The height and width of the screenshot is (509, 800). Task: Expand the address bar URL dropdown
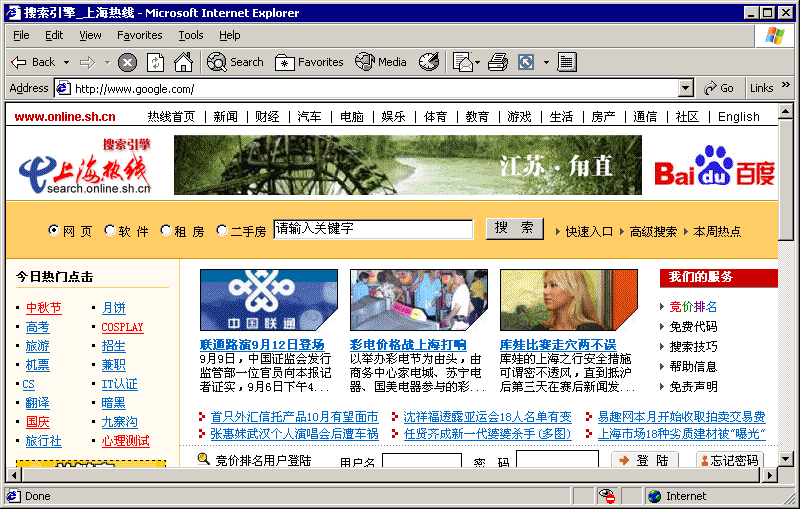click(686, 88)
